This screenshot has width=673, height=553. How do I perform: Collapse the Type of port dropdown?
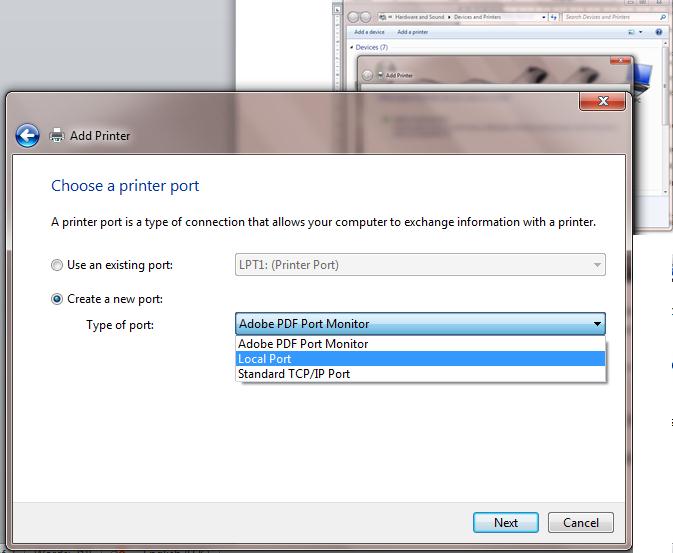pyautogui.click(x=597, y=324)
